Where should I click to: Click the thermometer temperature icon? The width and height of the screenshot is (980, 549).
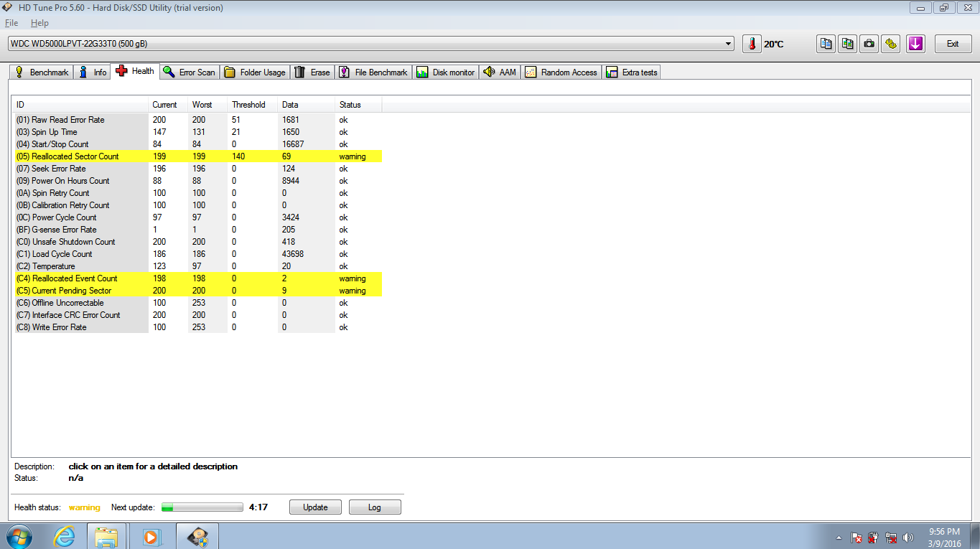tap(752, 44)
